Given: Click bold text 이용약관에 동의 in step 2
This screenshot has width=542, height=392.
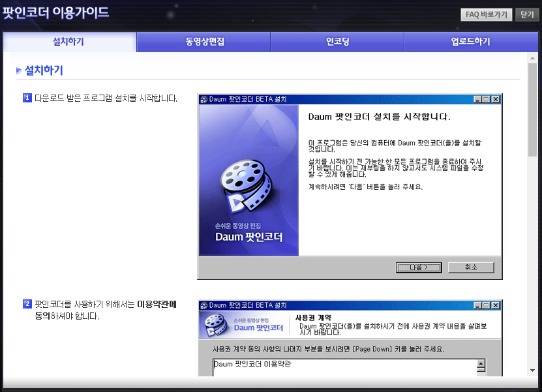Looking at the screenshot, I should point(106,310).
